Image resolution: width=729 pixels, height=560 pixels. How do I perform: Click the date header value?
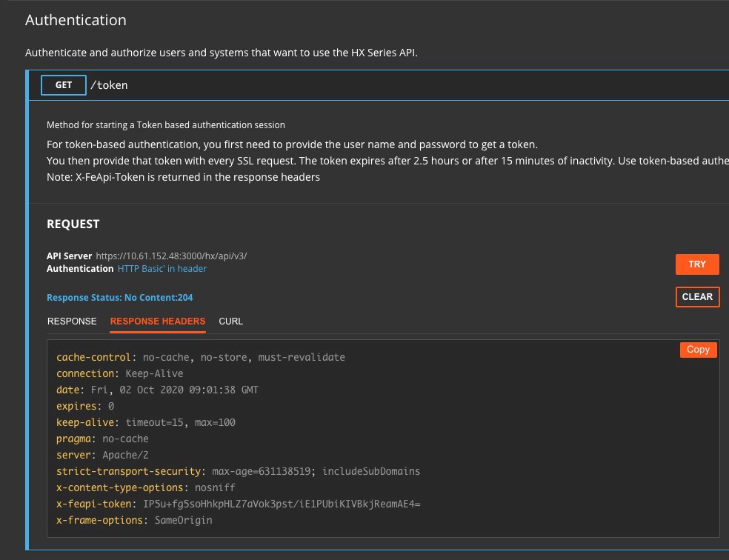click(174, 390)
